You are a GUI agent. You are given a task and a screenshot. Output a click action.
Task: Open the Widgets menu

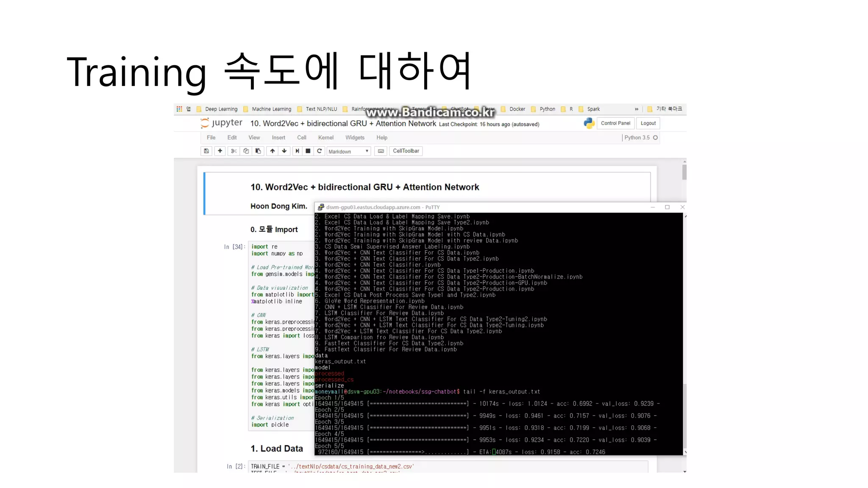click(354, 138)
